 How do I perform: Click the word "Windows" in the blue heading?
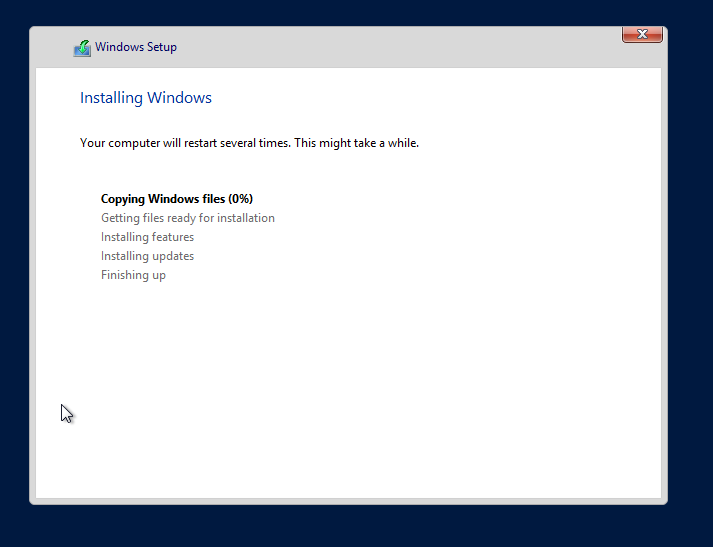pyautogui.click(x=179, y=98)
